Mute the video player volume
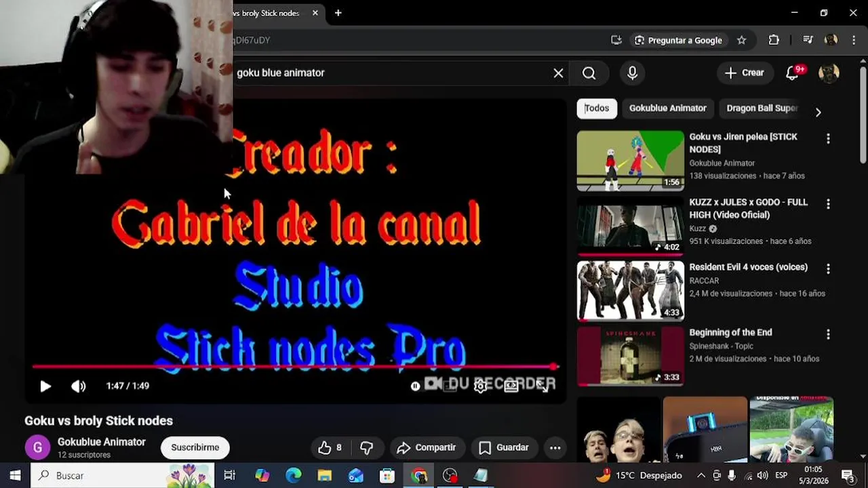Screen dimensions: 868x488 79,386
